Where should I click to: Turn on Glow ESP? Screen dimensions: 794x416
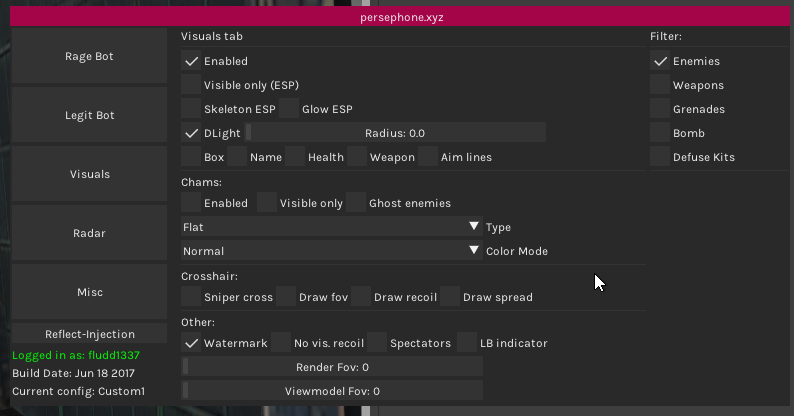(x=289, y=109)
